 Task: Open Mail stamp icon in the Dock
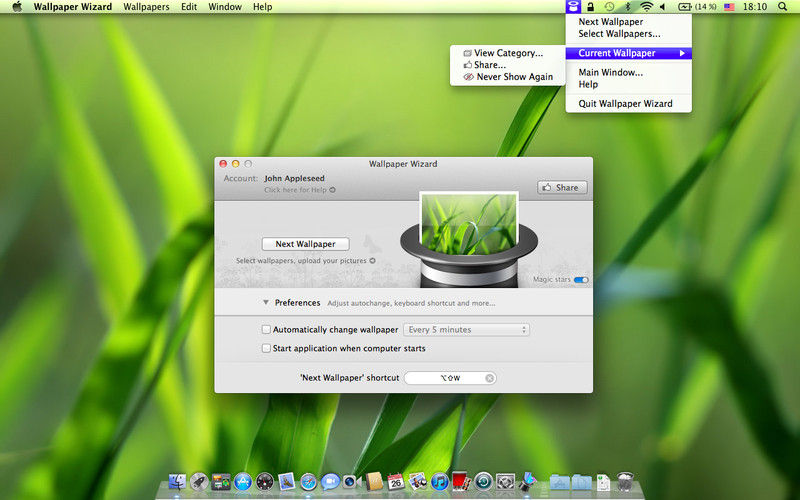click(x=287, y=481)
